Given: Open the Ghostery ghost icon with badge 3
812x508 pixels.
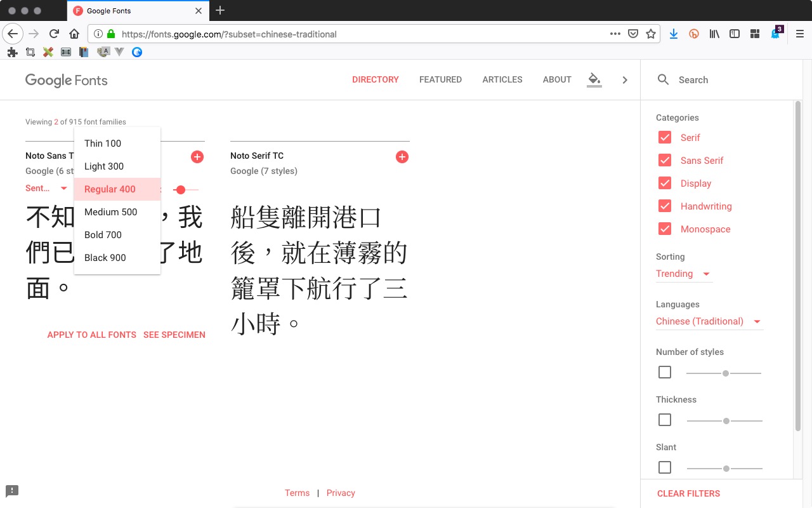Looking at the screenshot, I should [x=776, y=34].
